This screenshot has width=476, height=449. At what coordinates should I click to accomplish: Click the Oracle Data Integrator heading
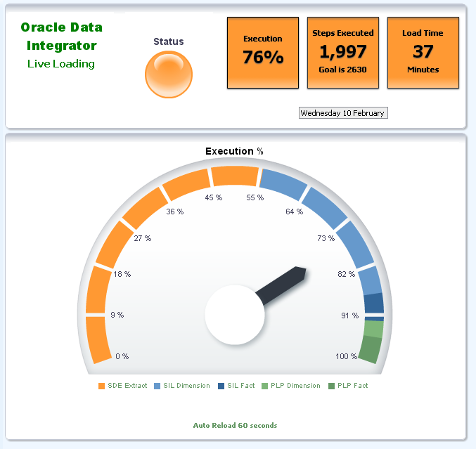62,37
